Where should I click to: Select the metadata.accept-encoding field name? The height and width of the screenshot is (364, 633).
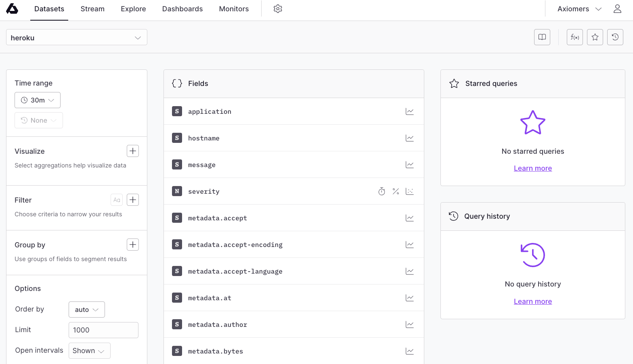pos(235,245)
